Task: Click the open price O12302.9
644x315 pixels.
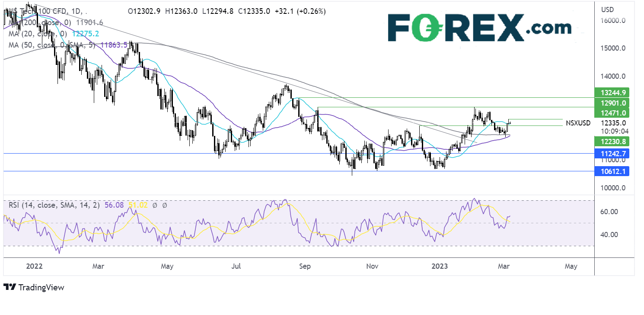Action: click(x=144, y=12)
